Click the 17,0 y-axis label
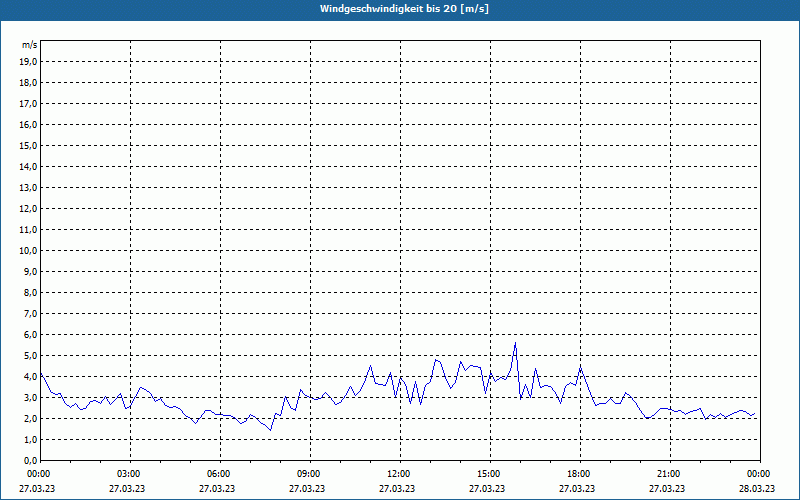800x500 pixels. coord(28,104)
